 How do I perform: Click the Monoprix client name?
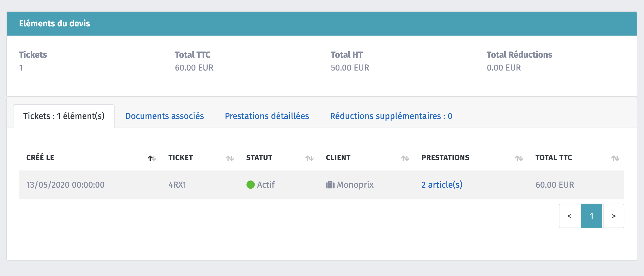355,185
